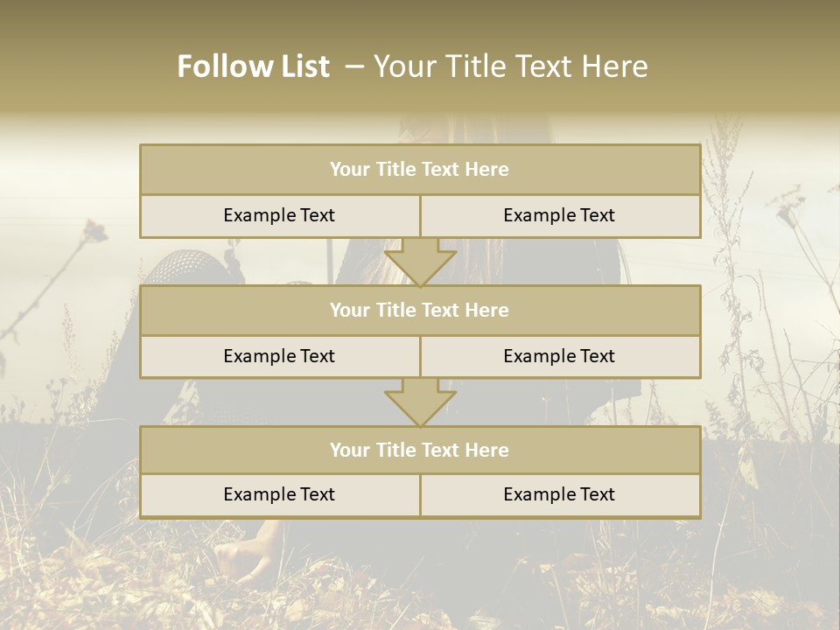Viewport: 840px width, 630px height.
Task: Select "Your Title Text Here" in the top slide title
Action: click(x=511, y=66)
